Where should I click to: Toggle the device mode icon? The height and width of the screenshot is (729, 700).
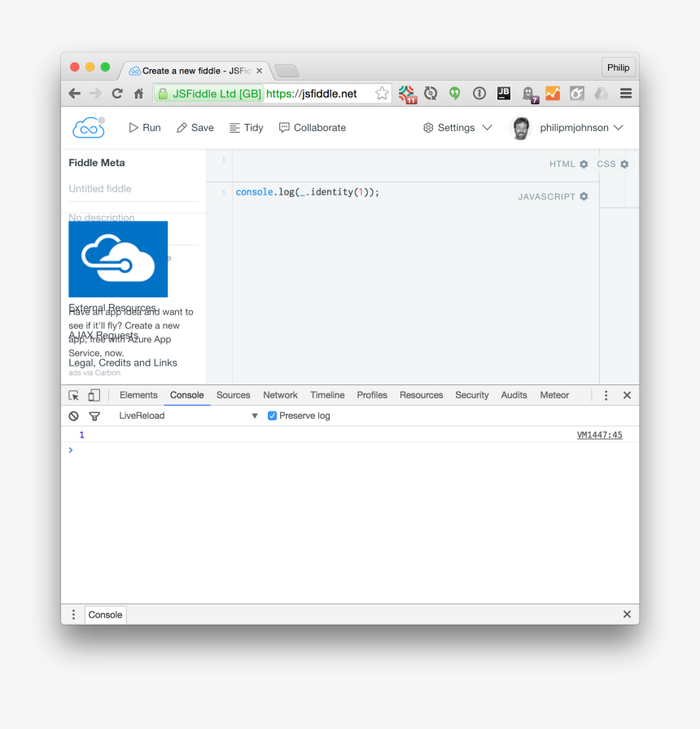[94, 396]
